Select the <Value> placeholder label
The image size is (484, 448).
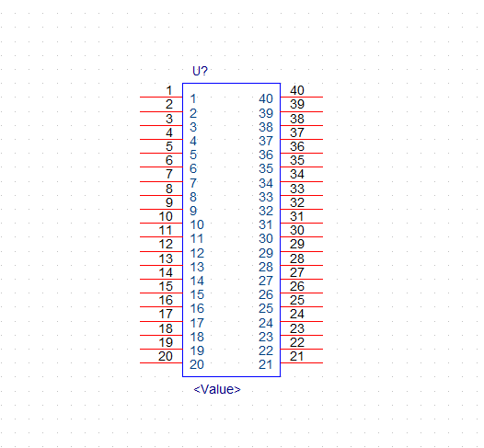pos(216,389)
